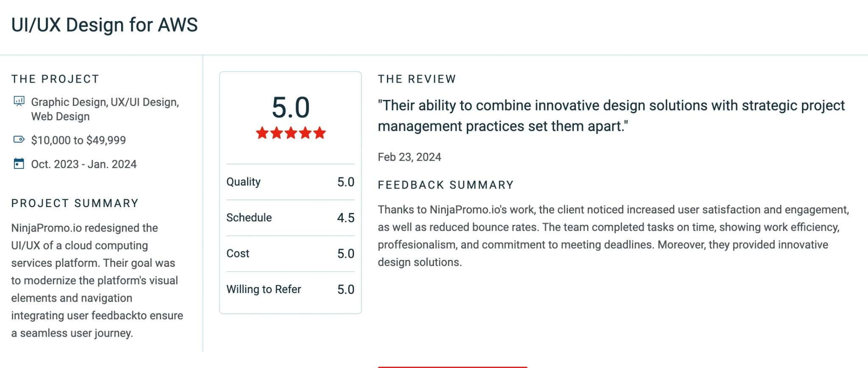Screen dimensions: 868x368
Task: Click the price tag icon near budget
Action: pyautogui.click(x=19, y=140)
